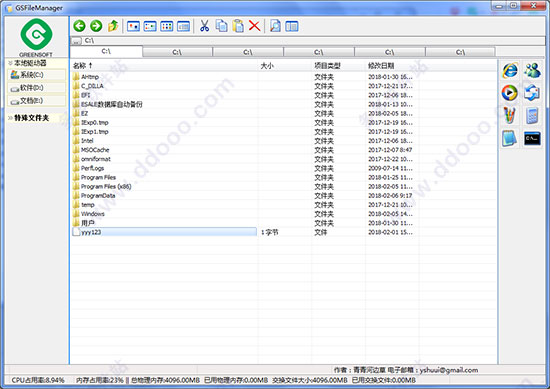The height and width of the screenshot is (389, 550).
Task: Sort by 名称 column header
Action: point(164,66)
